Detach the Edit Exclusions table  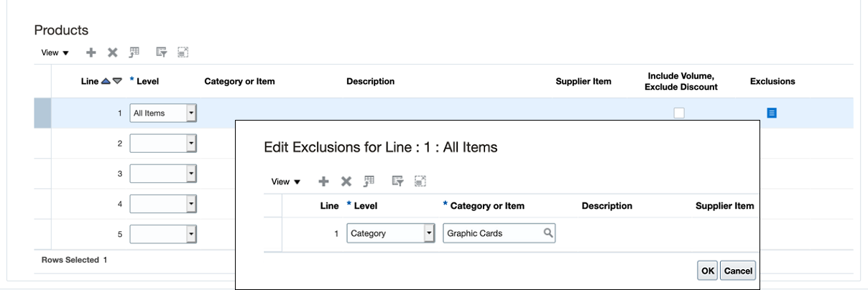click(x=420, y=182)
